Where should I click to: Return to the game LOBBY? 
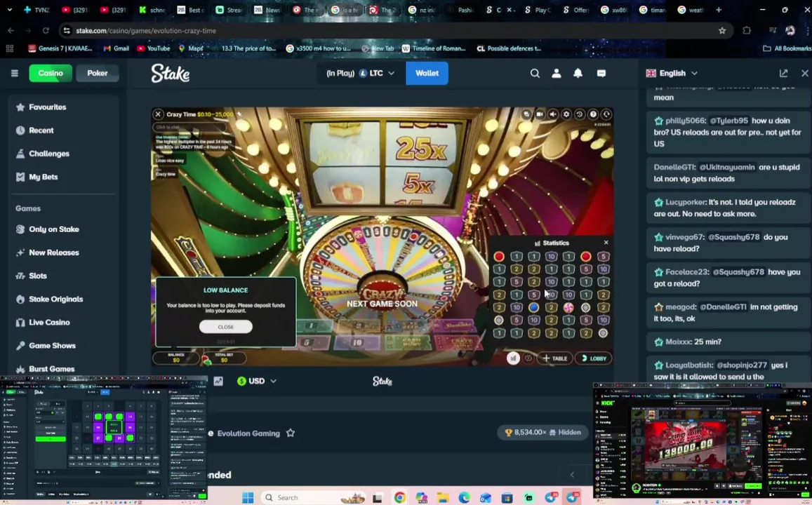tap(594, 358)
